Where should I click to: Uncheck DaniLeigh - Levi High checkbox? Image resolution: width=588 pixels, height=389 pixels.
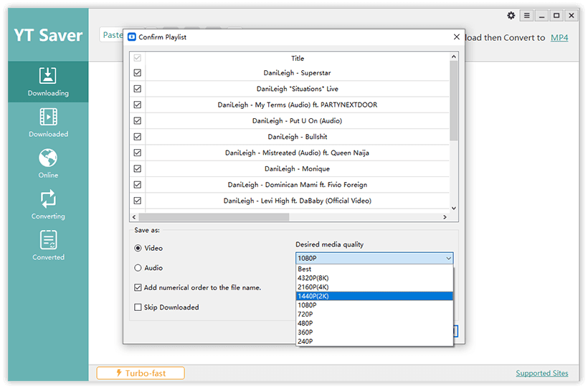137,201
